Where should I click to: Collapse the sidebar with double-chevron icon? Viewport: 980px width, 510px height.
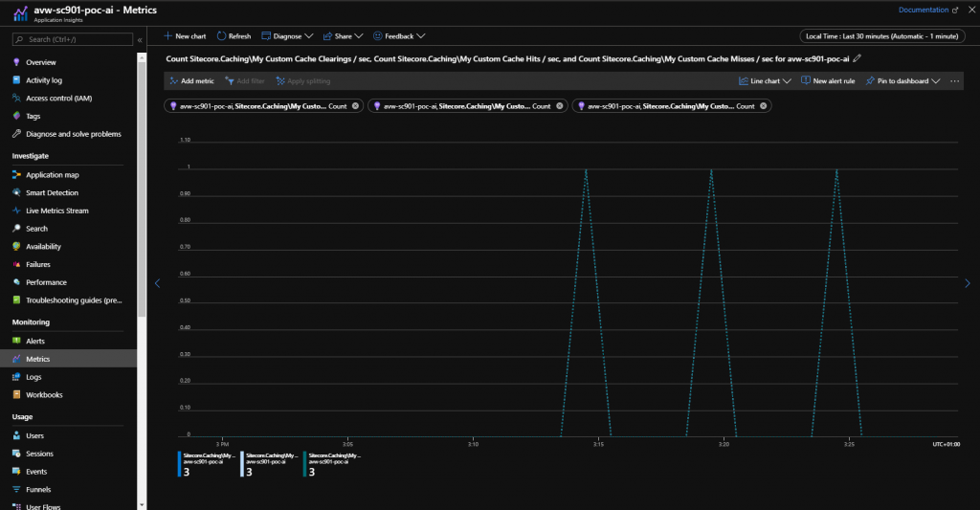click(140, 40)
